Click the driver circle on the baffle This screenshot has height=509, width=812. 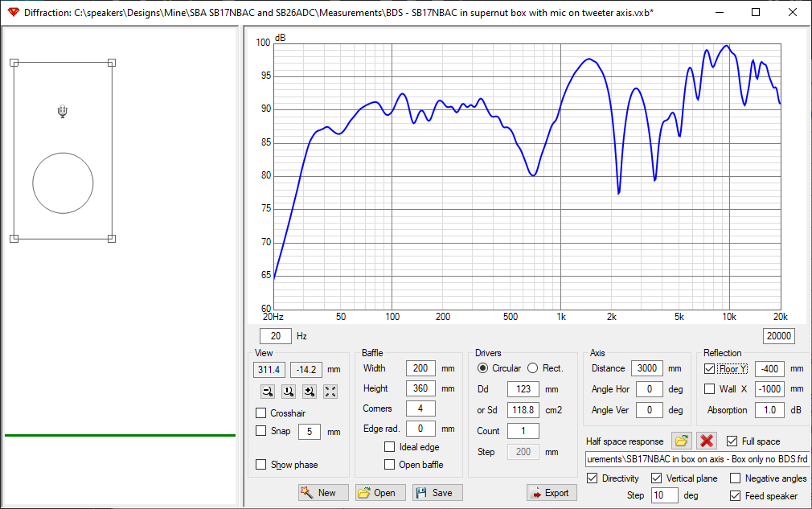[64, 183]
